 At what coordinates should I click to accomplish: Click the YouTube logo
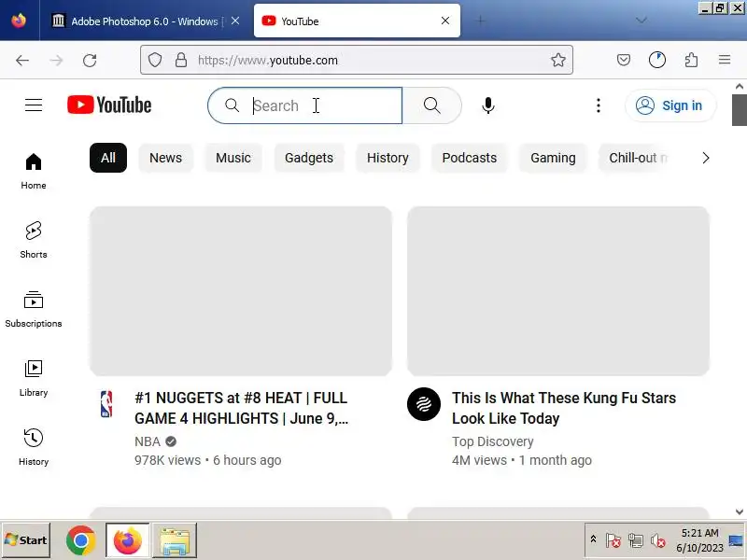(x=109, y=105)
